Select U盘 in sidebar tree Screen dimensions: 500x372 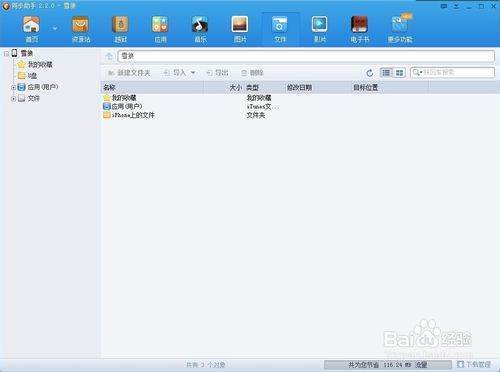(32, 76)
